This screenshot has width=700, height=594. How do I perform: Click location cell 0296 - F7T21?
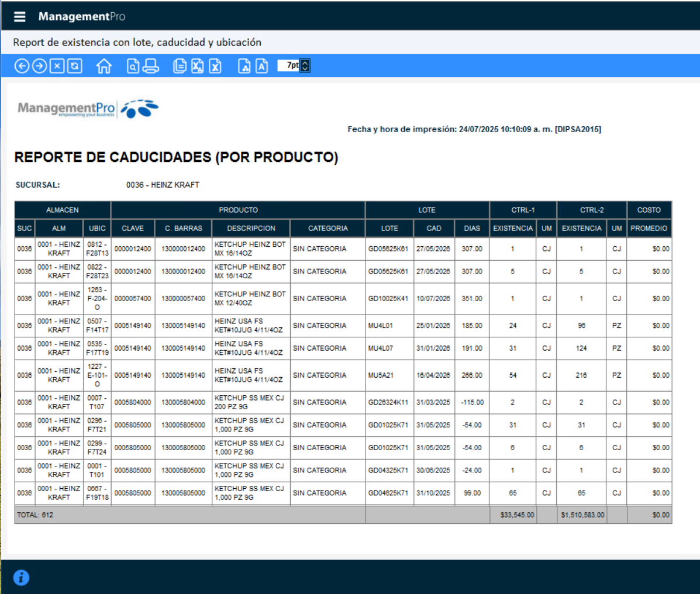pyautogui.click(x=97, y=425)
